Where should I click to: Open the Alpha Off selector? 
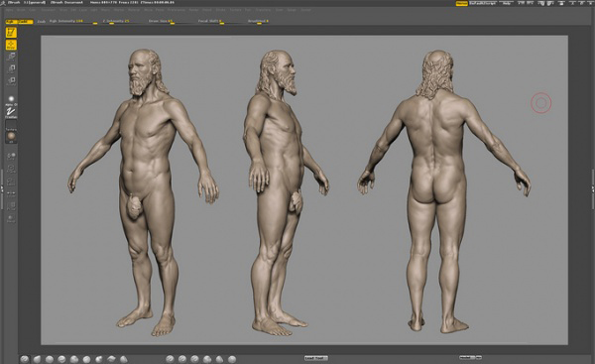point(11,101)
